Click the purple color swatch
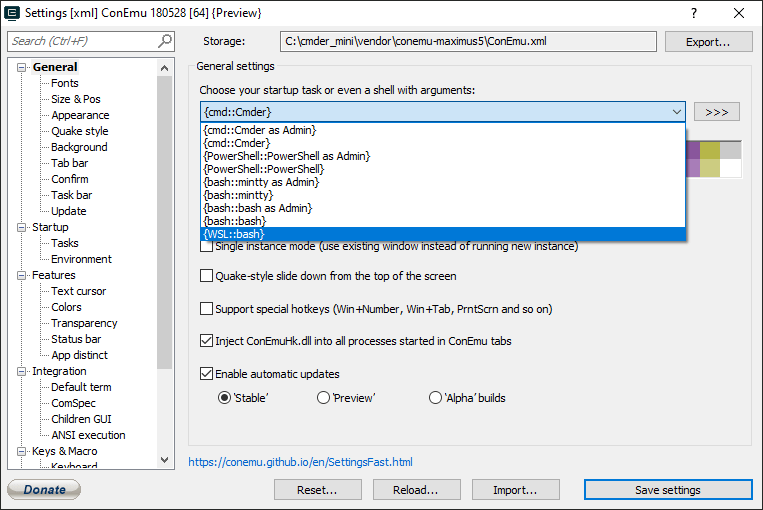Screen dimensions: 763x510 tap(693, 150)
